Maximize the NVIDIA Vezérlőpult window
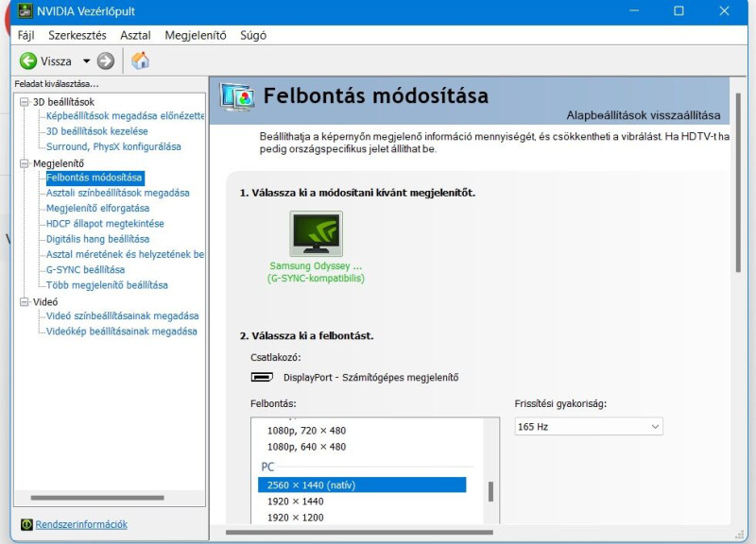The height and width of the screenshot is (544, 756). click(x=679, y=11)
